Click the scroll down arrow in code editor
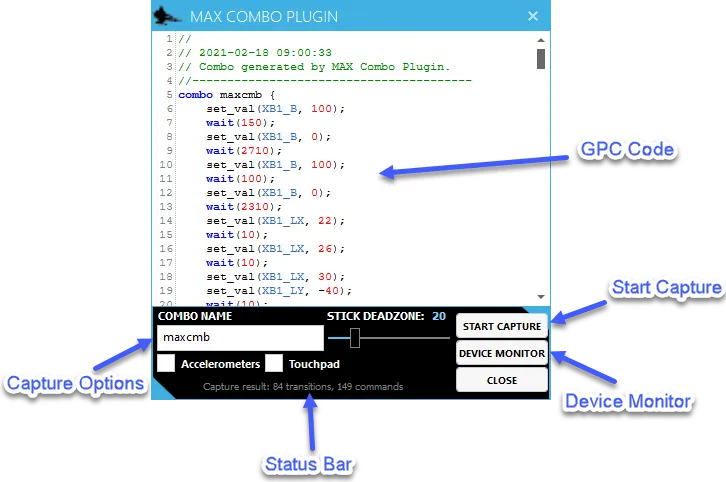Image resolution: width=726 pixels, height=482 pixels. (x=541, y=297)
